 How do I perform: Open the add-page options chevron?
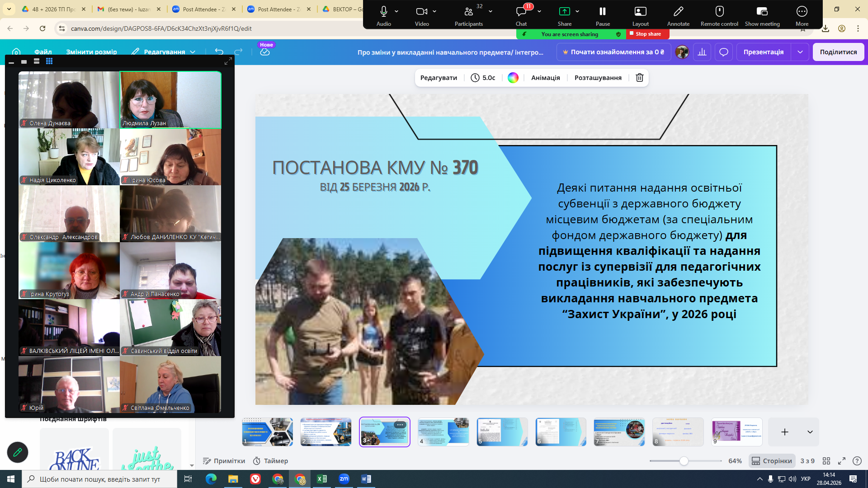[x=810, y=432]
